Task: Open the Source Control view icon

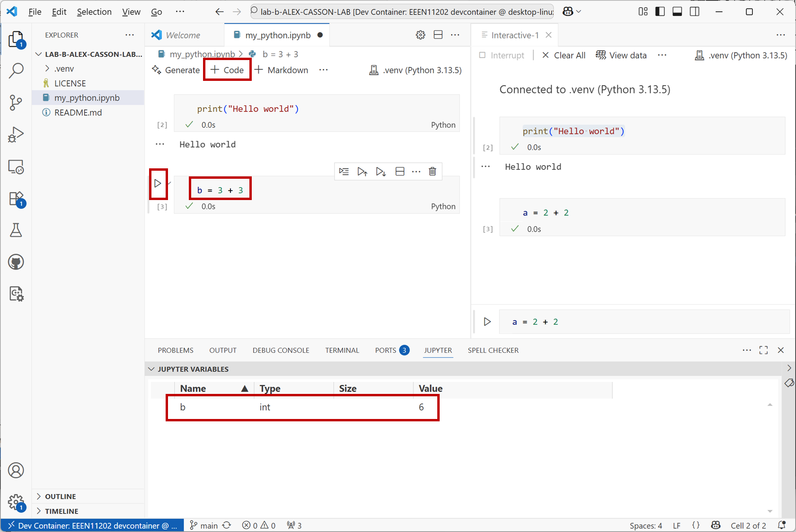Action: click(16, 102)
